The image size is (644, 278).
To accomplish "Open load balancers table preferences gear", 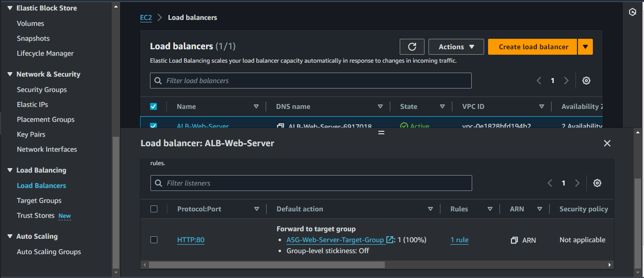I will point(586,81).
